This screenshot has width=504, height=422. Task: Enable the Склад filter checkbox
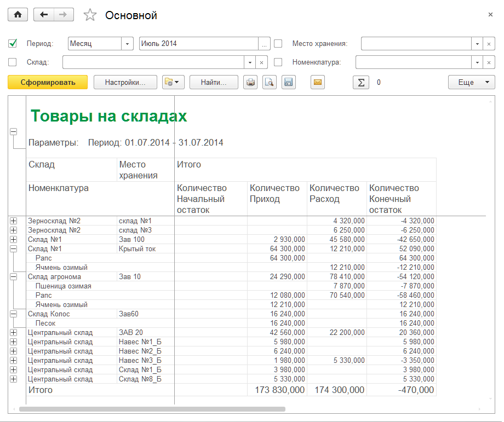[13, 62]
